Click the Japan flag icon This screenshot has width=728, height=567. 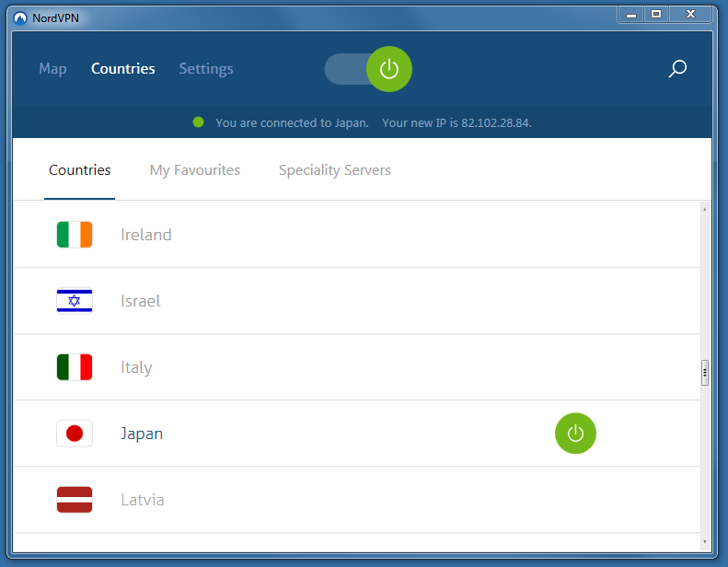click(x=75, y=434)
